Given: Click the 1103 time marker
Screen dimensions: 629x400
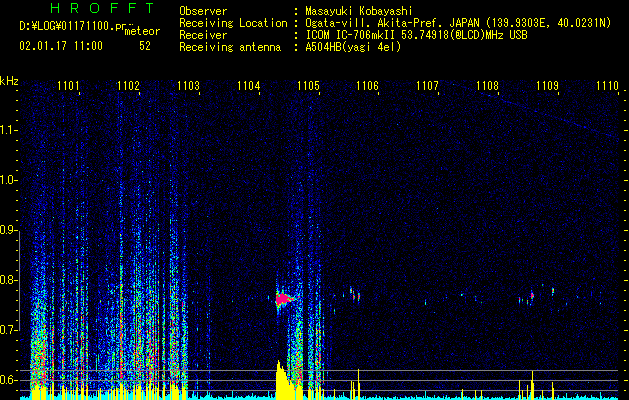Looking at the screenshot, I should point(188,85).
